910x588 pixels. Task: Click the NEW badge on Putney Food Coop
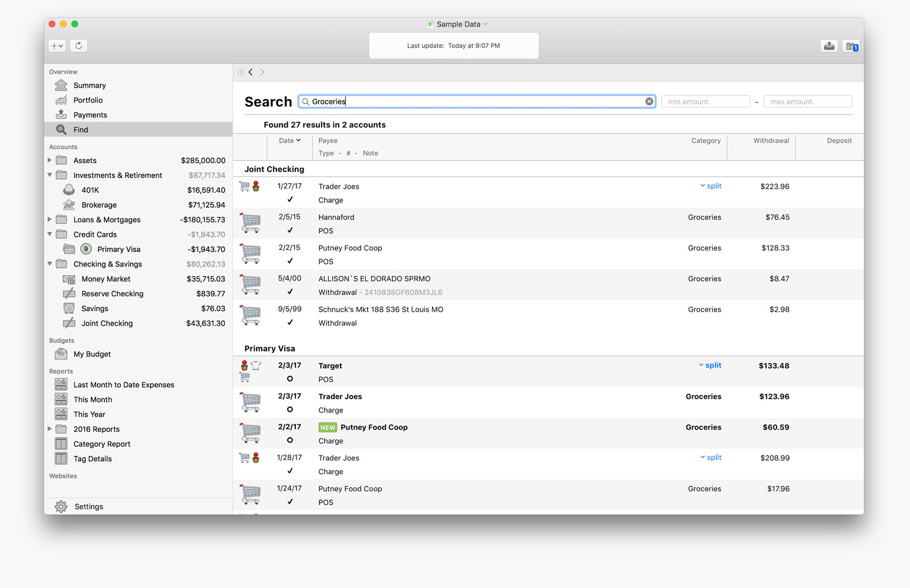tap(328, 427)
